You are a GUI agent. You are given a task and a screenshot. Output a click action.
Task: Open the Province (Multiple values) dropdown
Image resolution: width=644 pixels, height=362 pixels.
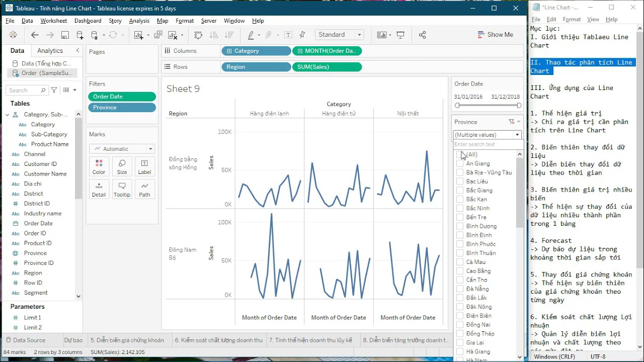487,135
